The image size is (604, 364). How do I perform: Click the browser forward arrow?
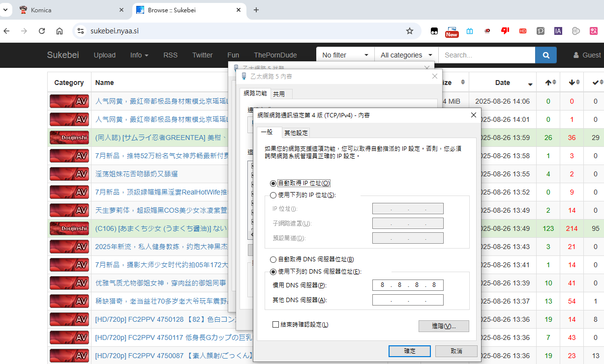pyautogui.click(x=24, y=31)
